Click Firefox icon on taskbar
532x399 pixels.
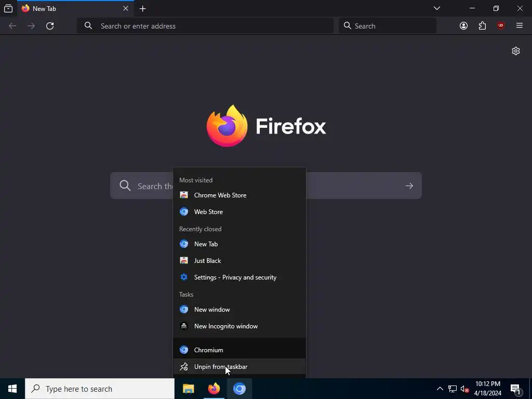214,389
